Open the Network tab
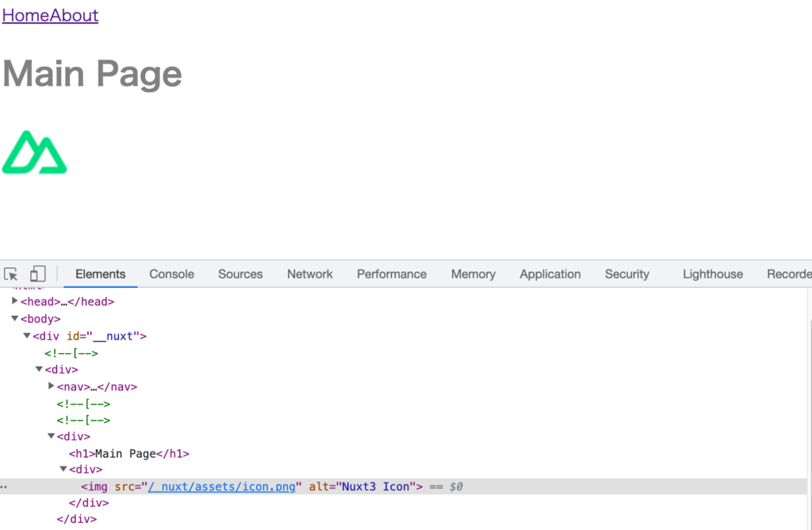Screen dimensions: 812x530 [x=309, y=274]
